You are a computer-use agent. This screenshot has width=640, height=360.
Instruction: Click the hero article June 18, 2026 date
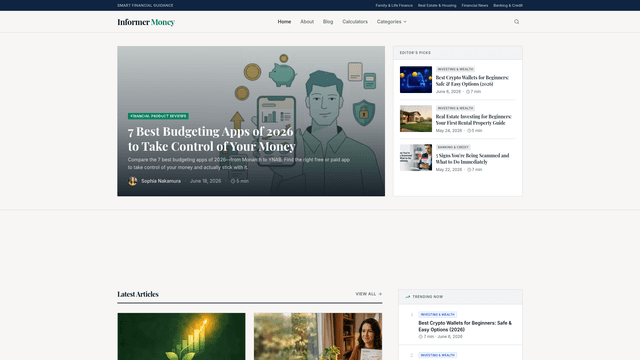click(205, 181)
